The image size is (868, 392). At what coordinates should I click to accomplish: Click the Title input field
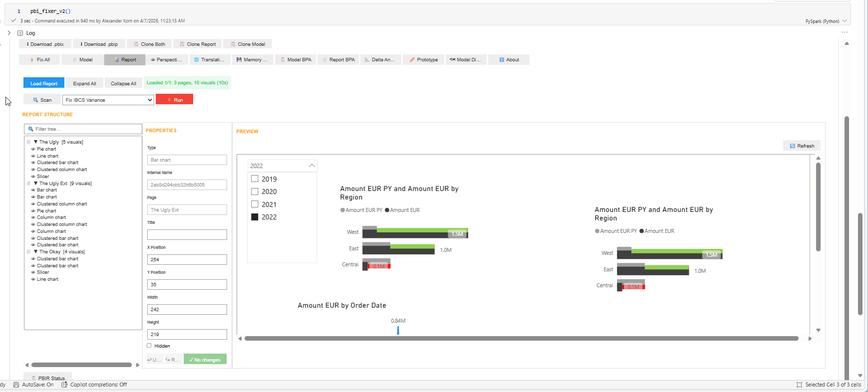pyautogui.click(x=187, y=234)
